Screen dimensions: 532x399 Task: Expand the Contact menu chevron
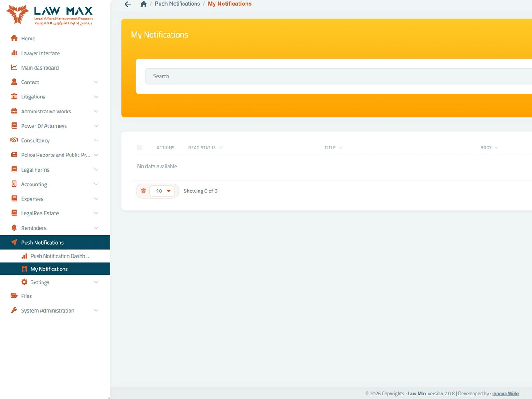click(96, 82)
